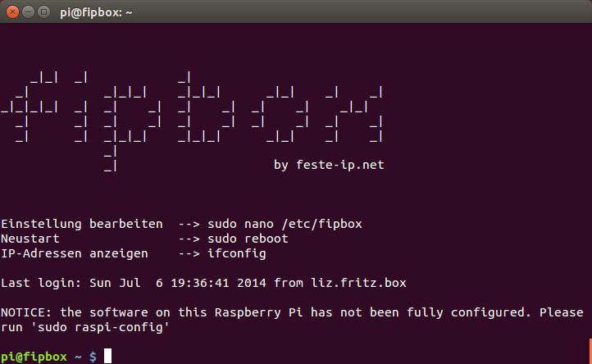The image size is (592, 364).
Task: Maximize the terminal window
Action: point(43,12)
